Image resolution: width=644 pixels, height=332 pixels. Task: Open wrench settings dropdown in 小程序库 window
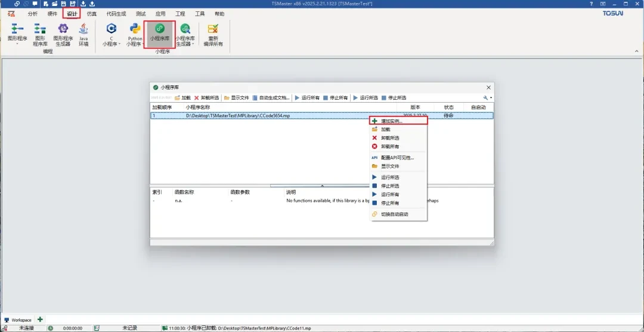(x=488, y=98)
